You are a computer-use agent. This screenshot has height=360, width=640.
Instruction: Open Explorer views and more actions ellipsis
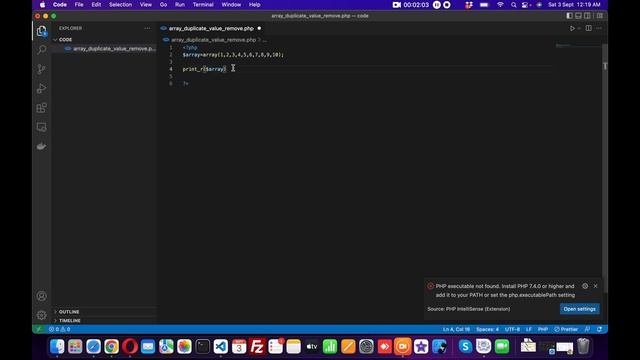tap(147, 28)
